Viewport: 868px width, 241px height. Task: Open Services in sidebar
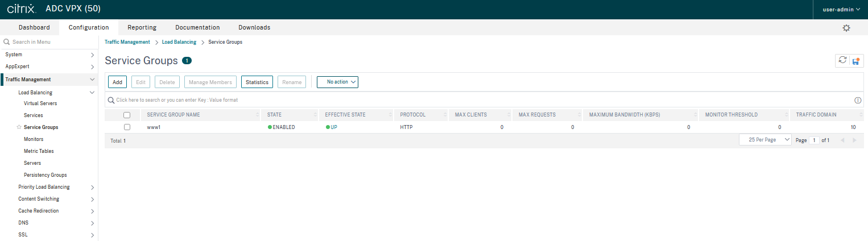[34, 115]
